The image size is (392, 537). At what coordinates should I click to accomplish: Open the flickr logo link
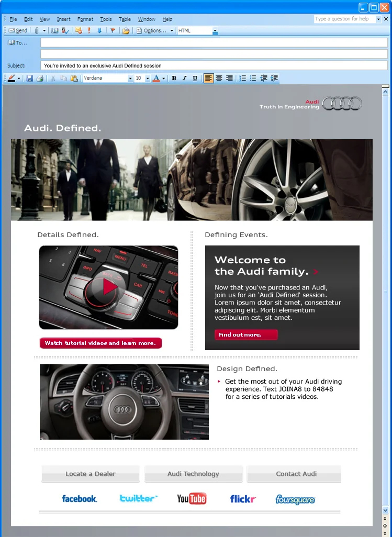pos(243,499)
